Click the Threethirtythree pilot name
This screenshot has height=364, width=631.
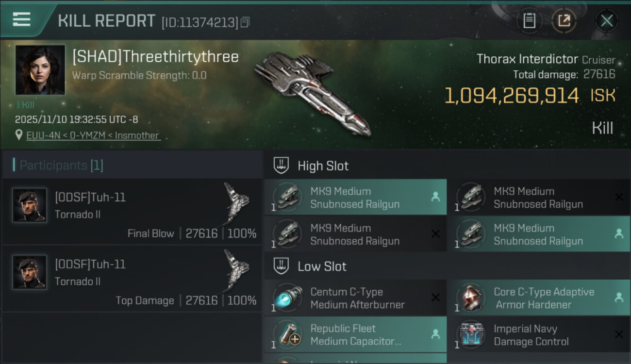click(x=155, y=57)
